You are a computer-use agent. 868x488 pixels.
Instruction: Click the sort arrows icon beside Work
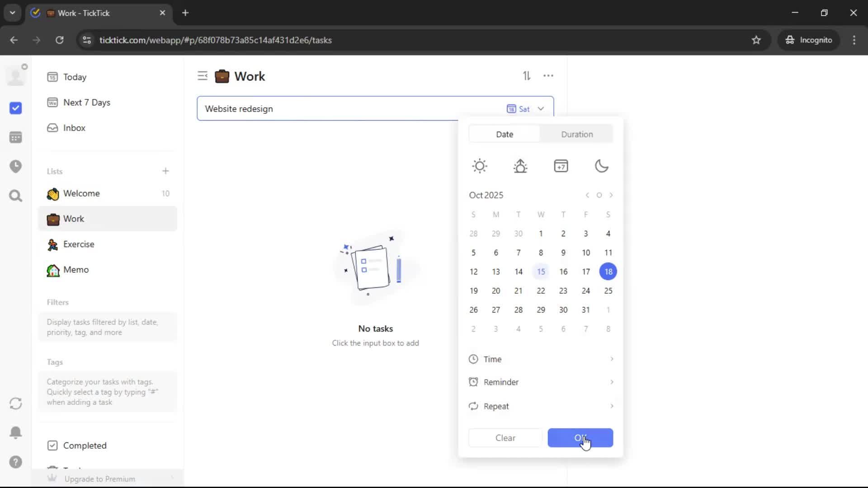[x=527, y=76]
